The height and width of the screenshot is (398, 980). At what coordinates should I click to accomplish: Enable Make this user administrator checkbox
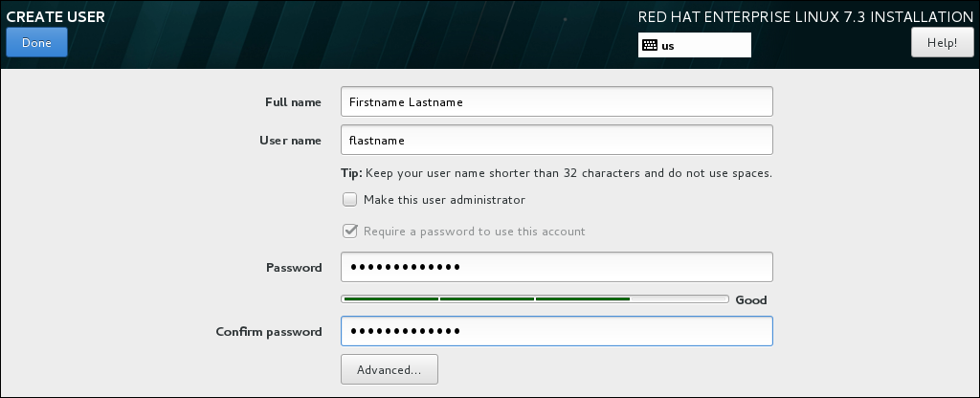coord(350,200)
